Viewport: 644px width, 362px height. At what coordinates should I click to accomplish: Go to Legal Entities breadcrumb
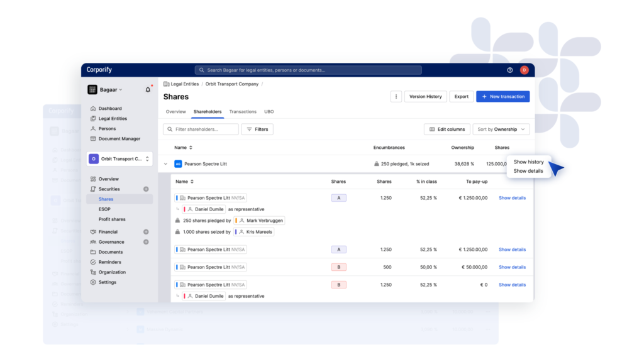click(181, 84)
